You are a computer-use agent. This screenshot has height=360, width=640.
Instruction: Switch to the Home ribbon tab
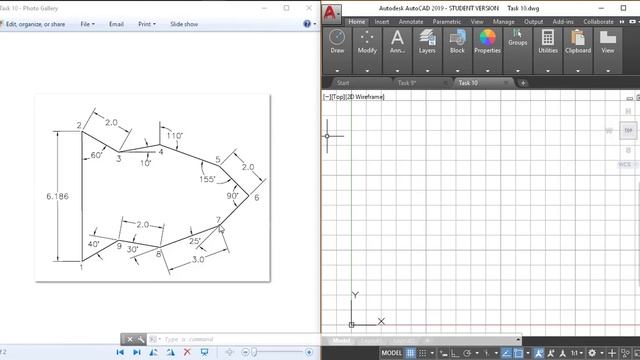[x=356, y=22]
